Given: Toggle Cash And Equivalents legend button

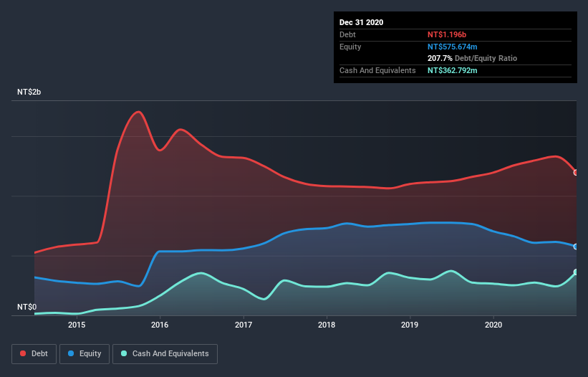Looking at the screenshot, I should pos(165,354).
